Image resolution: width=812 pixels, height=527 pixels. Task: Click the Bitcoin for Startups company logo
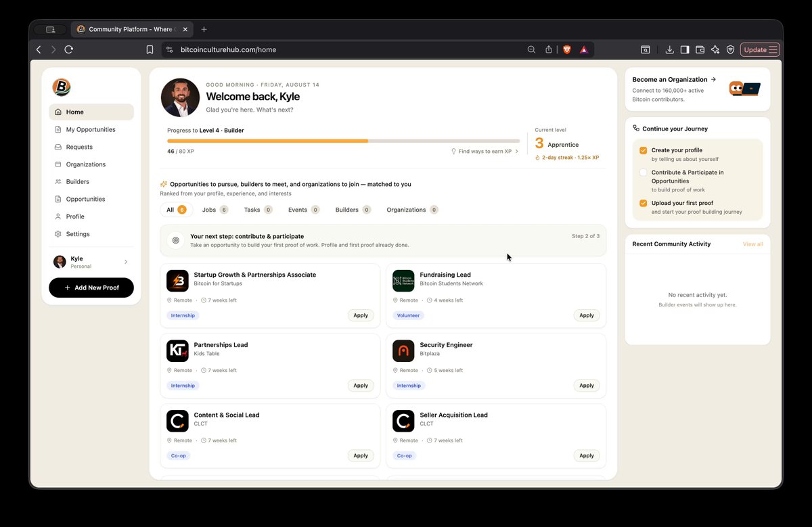(177, 281)
